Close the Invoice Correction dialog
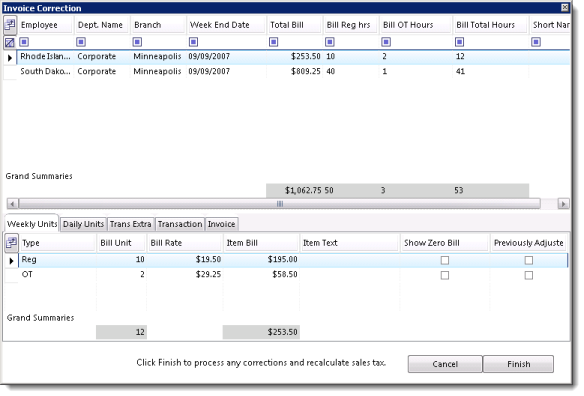Image resolution: width=584 pixels, height=396 pixels. [565, 7]
